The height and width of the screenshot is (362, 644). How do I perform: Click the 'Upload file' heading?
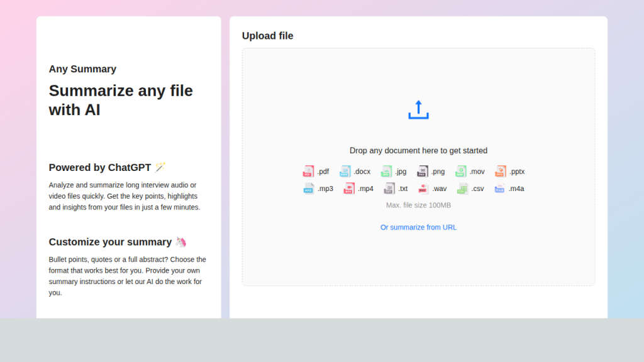267,36
